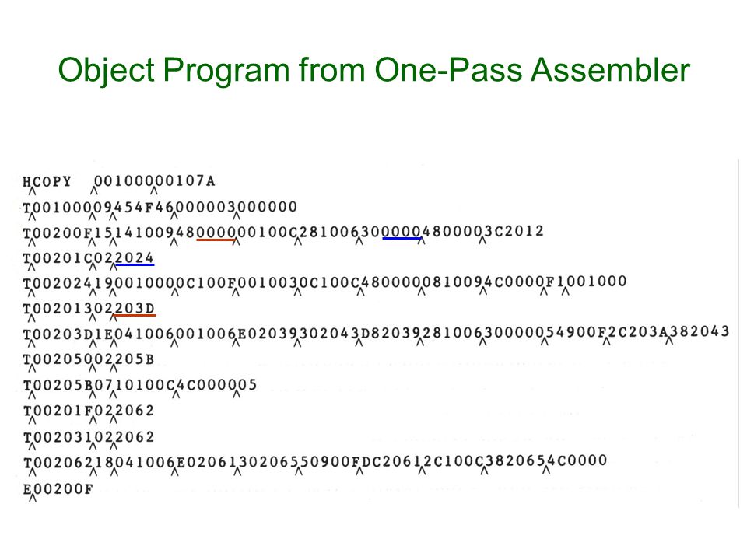Click the red underlined 0000 in third line
This screenshot has height=560, width=747.
(x=216, y=233)
